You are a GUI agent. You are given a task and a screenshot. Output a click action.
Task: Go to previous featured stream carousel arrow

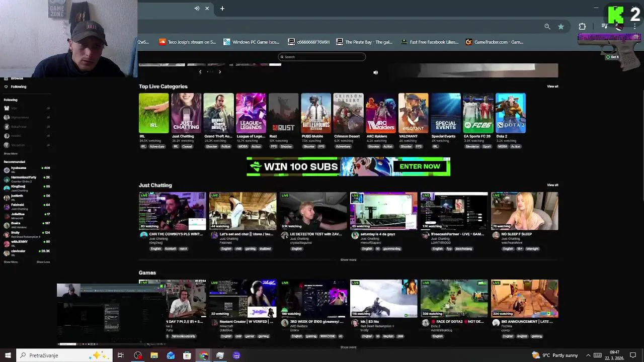click(x=200, y=72)
